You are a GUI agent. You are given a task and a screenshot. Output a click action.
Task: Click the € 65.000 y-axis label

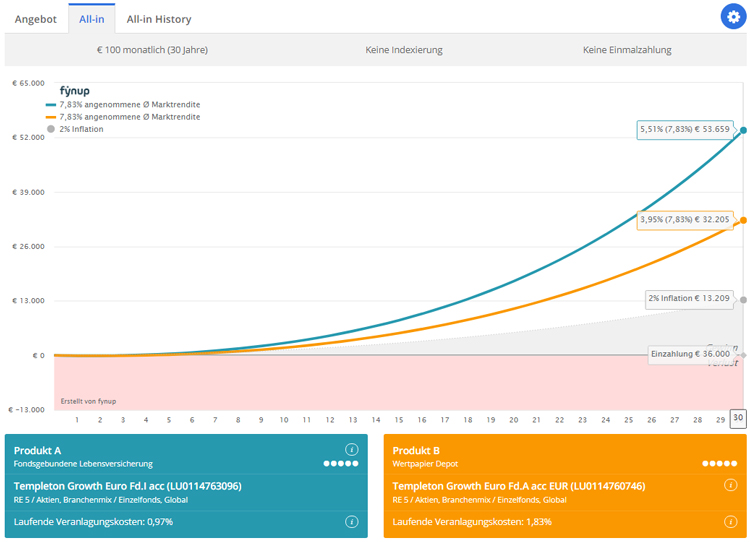click(28, 83)
